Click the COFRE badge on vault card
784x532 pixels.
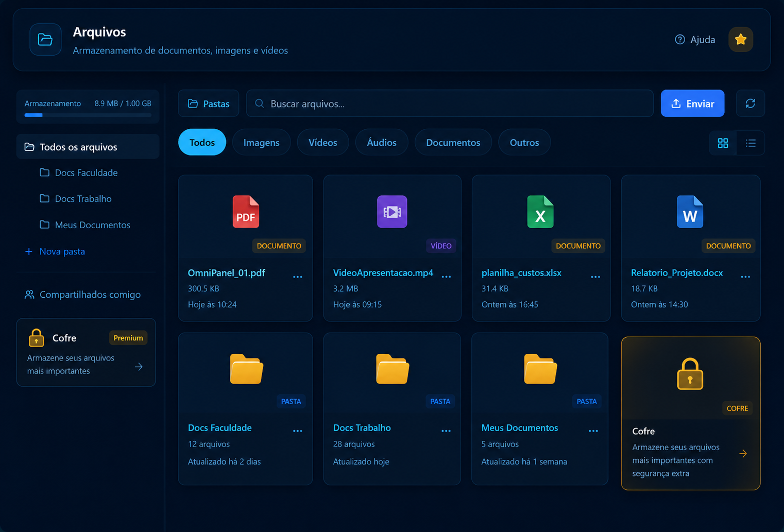click(x=737, y=408)
